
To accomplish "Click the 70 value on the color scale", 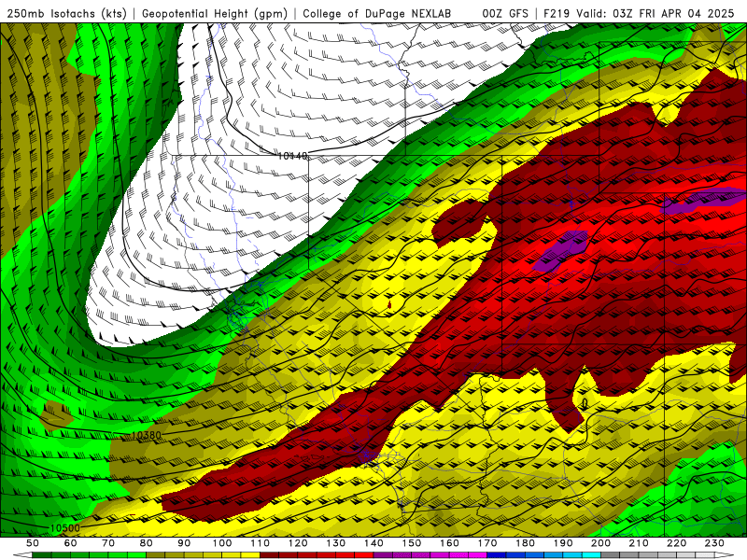I will (108, 543).
